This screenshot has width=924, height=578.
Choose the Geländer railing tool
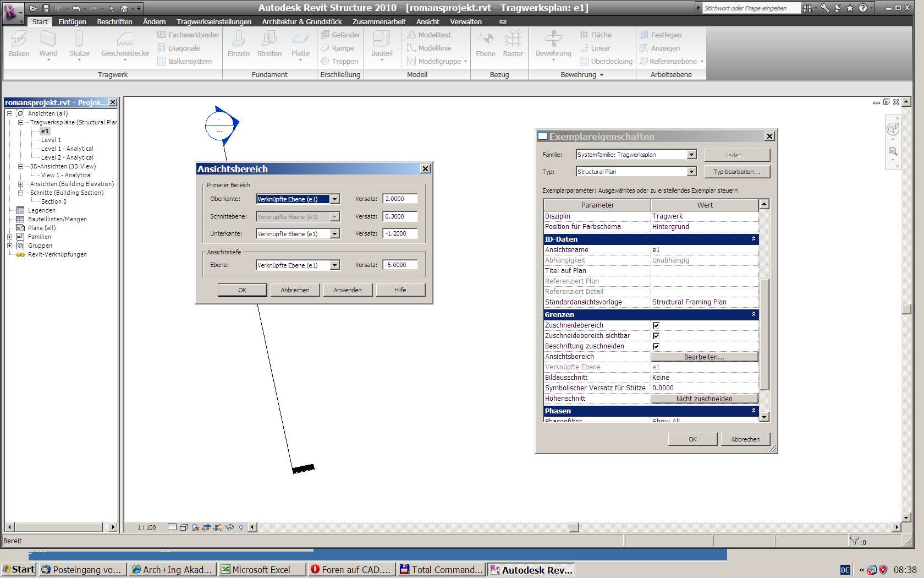click(340, 35)
